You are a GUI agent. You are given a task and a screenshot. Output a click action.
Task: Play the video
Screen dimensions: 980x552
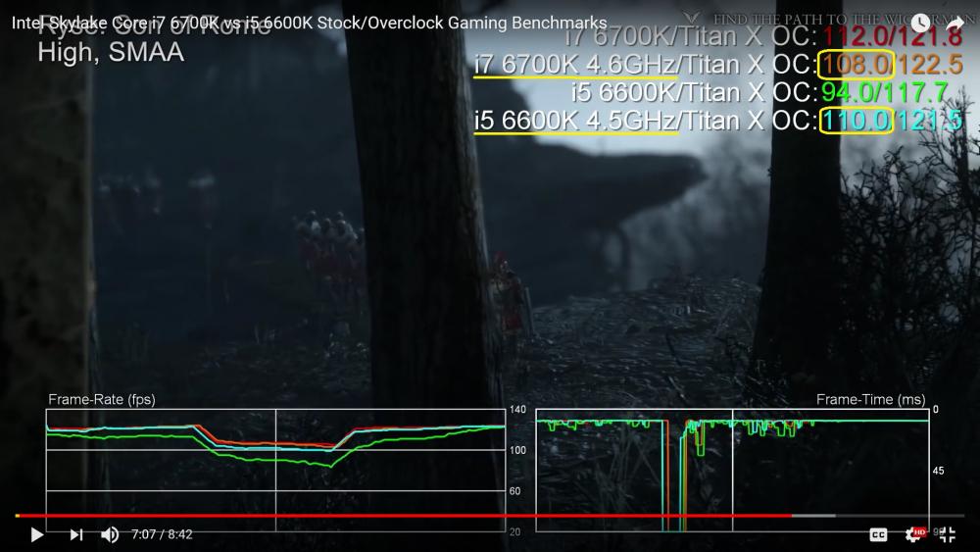point(37,534)
